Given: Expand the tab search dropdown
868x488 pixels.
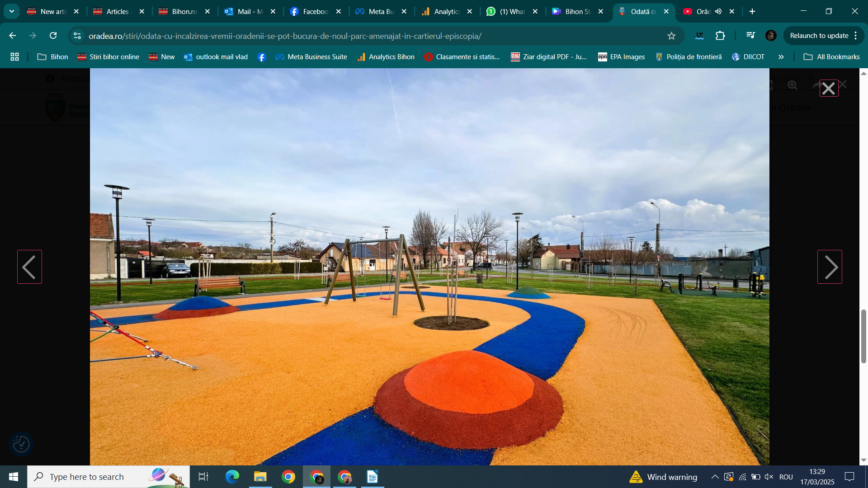Looking at the screenshot, I should (x=12, y=11).
